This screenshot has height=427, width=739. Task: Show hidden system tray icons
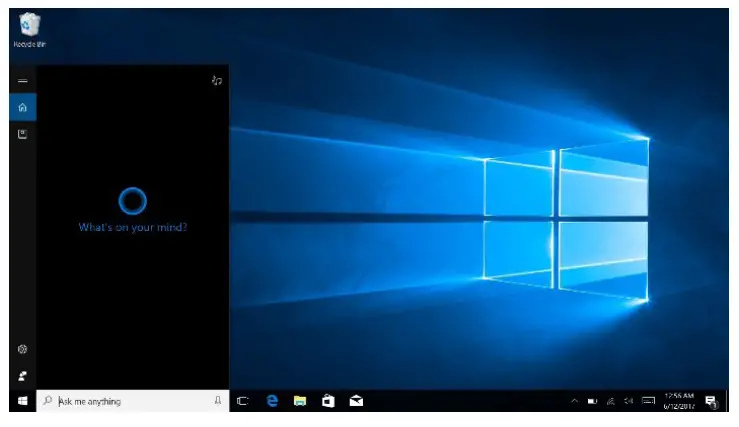574,401
